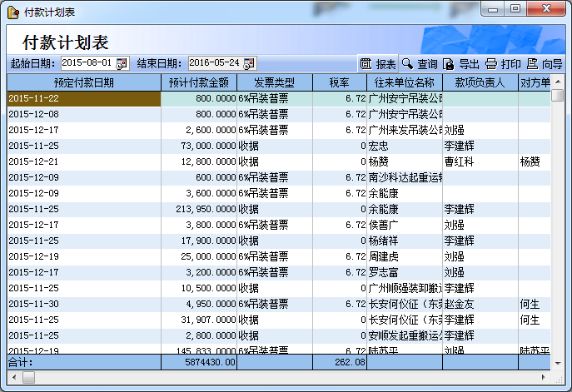Open the end date calendar picker
Viewport: 572px width, 392px height.
249,63
